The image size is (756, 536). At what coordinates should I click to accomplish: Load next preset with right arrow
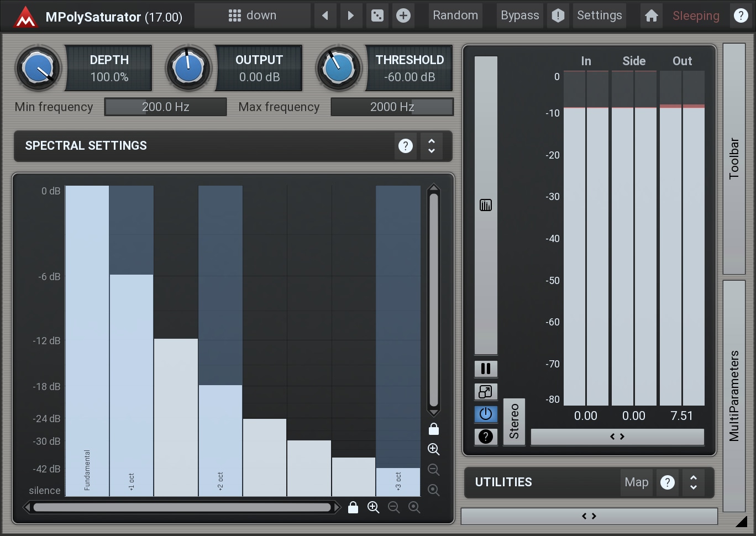(x=350, y=16)
